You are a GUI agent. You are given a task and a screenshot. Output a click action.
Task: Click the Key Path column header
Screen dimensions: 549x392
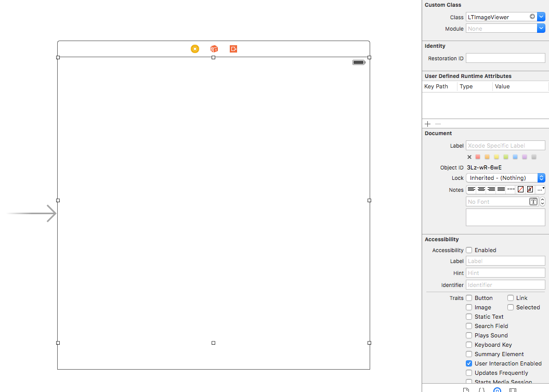[x=436, y=86]
